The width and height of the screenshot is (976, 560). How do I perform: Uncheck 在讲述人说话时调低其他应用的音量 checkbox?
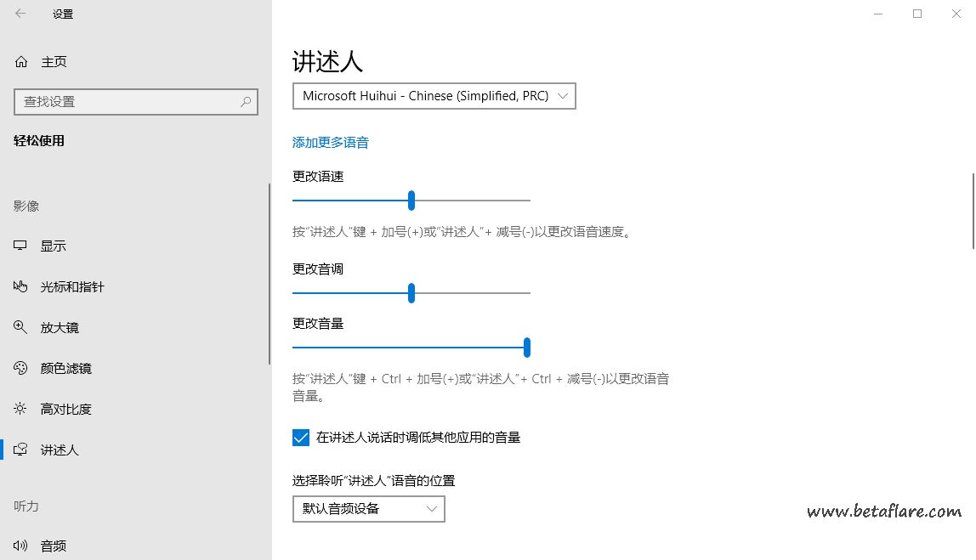[301, 438]
